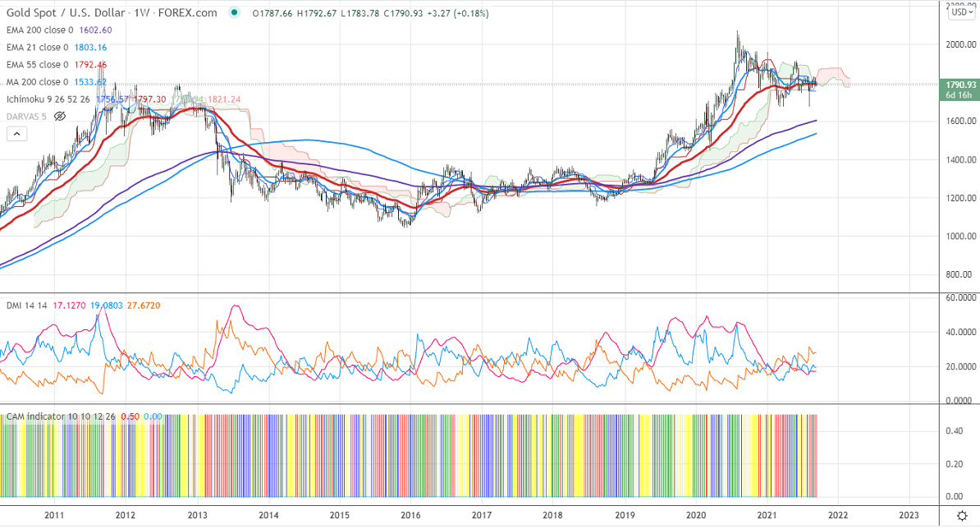This screenshot has height=529, width=980.
Task: Click the 2018 time axis label
Action: coord(552,515)
